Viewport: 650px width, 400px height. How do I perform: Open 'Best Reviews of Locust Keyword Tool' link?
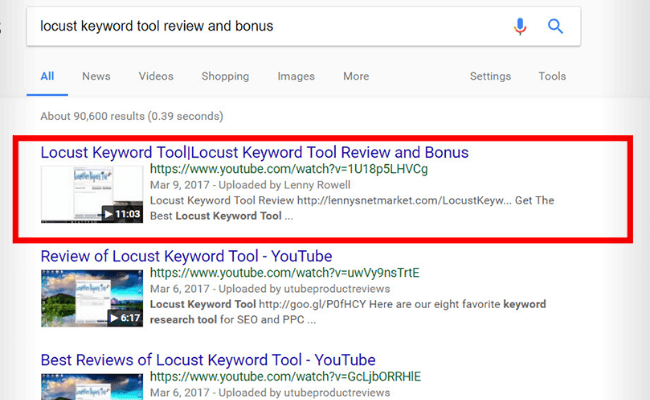pyautogui.click(x=208, y=360)
